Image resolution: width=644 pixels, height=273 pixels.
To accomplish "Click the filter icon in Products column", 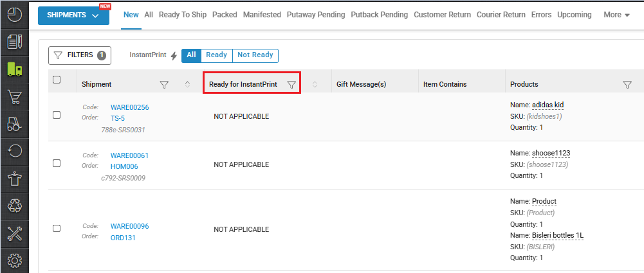I will tap(627, 84).
